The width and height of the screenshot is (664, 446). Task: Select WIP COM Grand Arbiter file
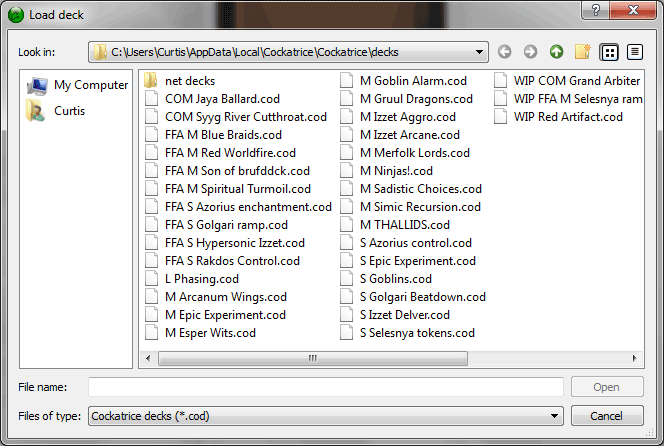(x=567, y=81)
